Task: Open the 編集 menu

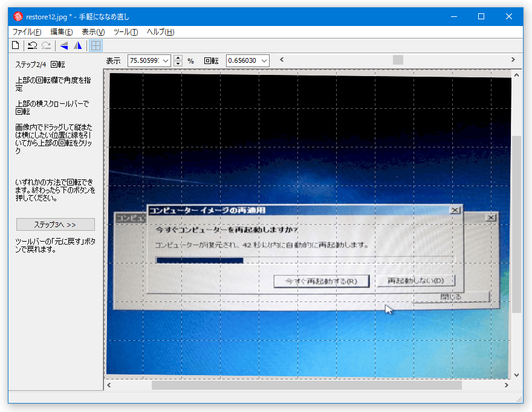Action: coord(62,32)
